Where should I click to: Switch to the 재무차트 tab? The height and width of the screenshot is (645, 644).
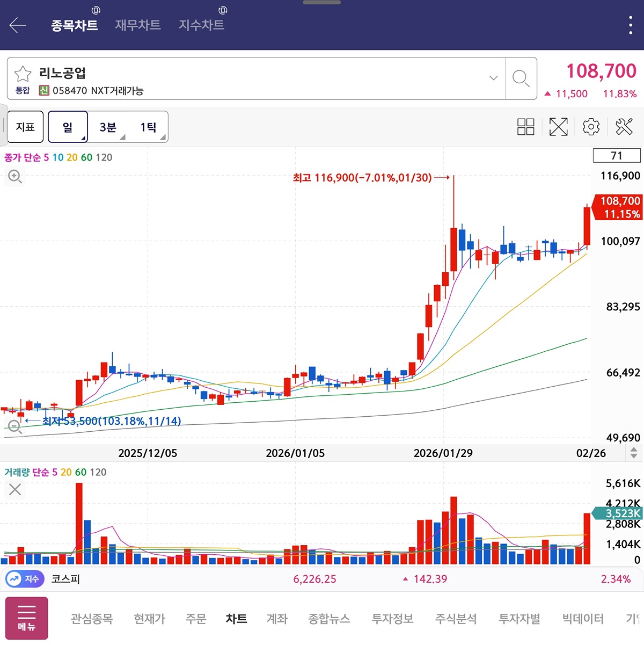pos(138,25)
